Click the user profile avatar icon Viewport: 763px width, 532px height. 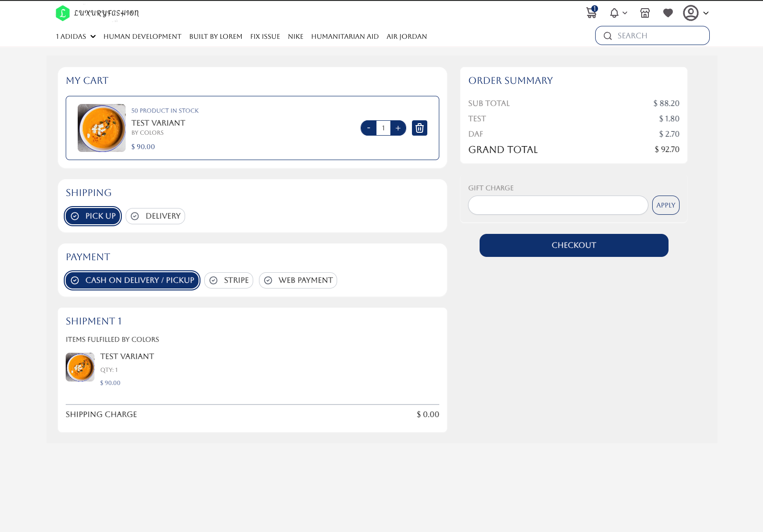[x=691, y=13]
